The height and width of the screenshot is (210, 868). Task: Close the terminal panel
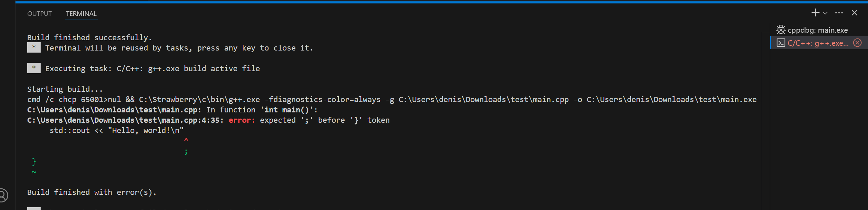pos(855,13)
